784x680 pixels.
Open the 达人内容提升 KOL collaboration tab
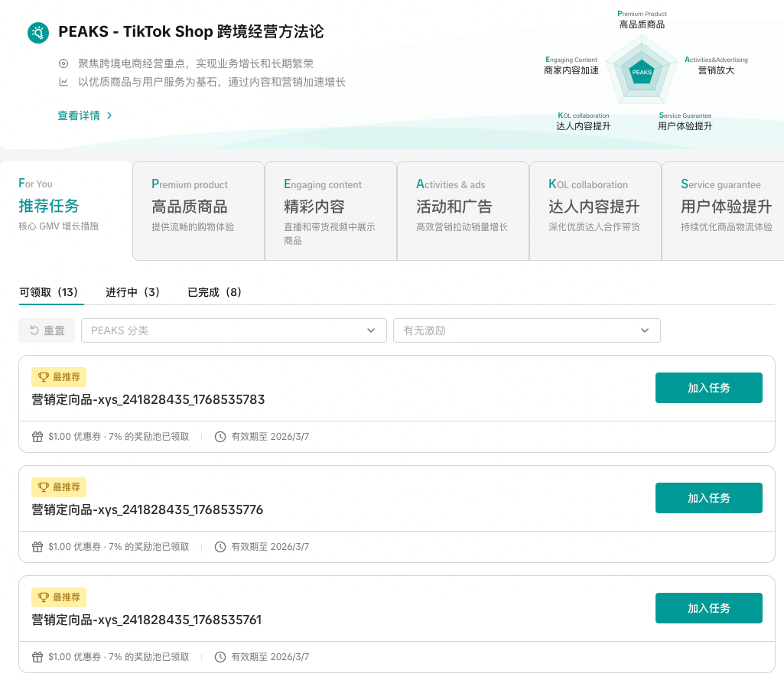(594, 210)
